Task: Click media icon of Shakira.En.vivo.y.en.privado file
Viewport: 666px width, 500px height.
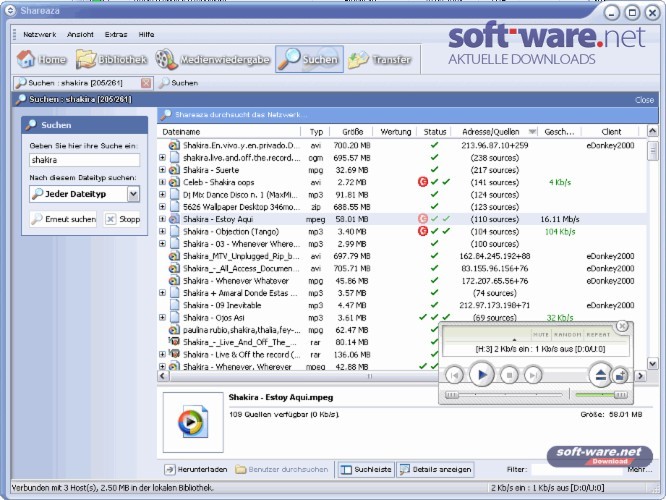Action: point(174,145)
